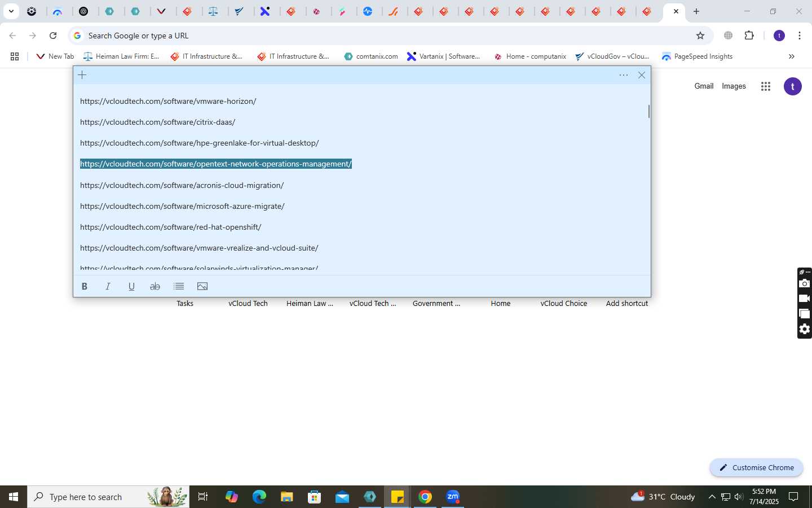Open the vCloudGov bookmark
Viewport: 812px width, 508px height.
click(x=612, y=56)
